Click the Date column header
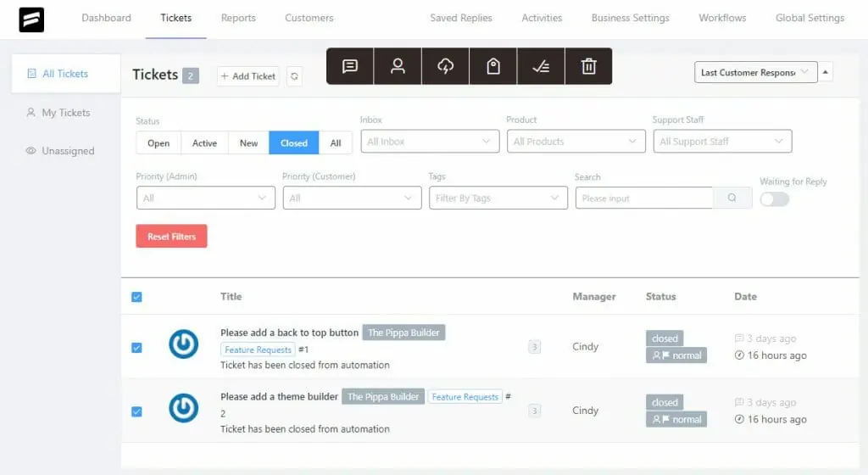Screen dimensions: 868x475 [745, 297]
